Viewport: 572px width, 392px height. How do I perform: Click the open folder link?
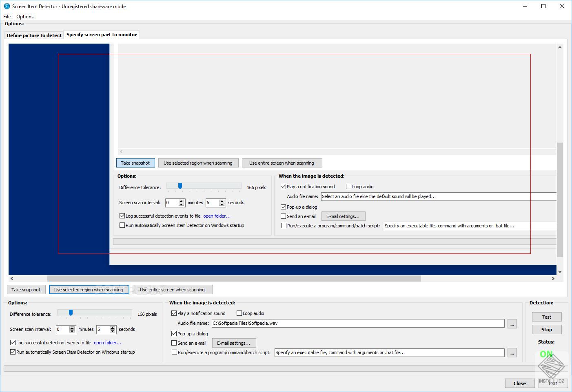[x=107, y=342]
